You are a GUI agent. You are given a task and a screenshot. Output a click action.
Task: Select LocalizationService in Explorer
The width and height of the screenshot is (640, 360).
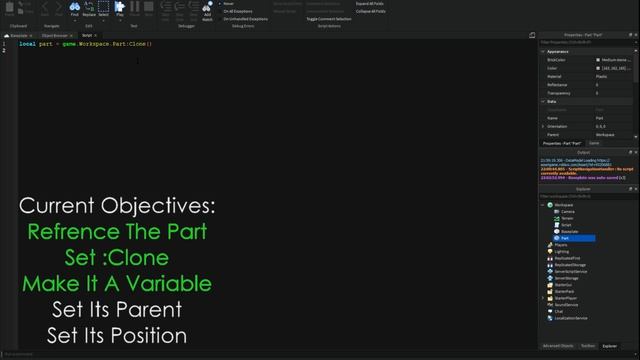coord(567,318)
